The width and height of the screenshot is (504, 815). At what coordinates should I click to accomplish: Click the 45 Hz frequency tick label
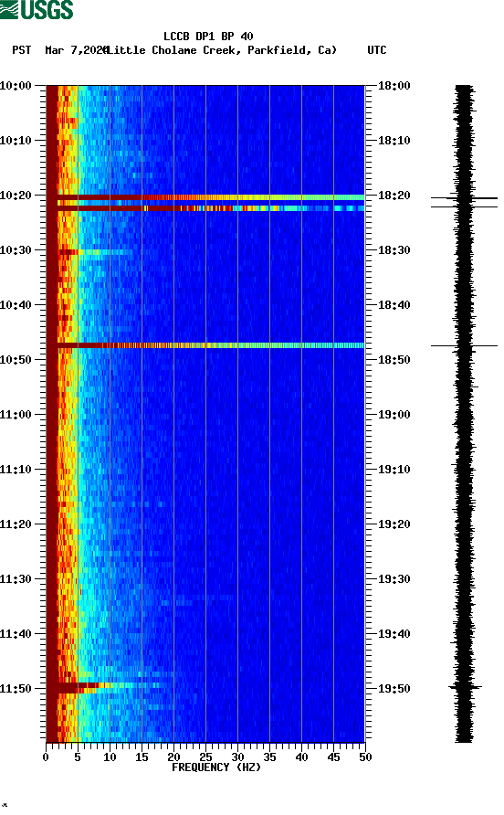(333, 757)
